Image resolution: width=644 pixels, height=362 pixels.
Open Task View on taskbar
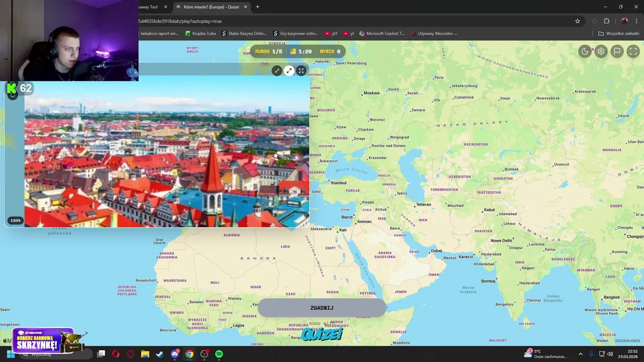pos(101,354)
